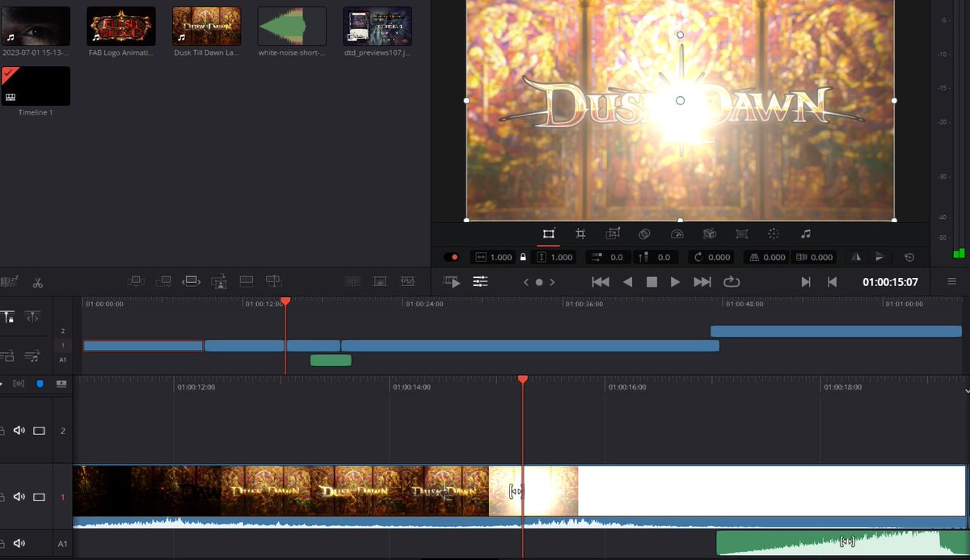970x560 pixels.
Task: Click the Close Up edit icon
Action: 219,281
